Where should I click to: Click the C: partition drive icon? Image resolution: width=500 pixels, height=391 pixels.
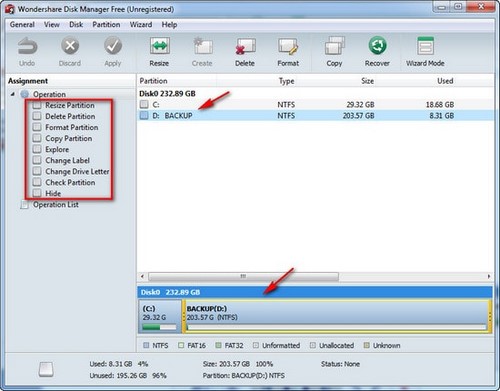point(144,104)
